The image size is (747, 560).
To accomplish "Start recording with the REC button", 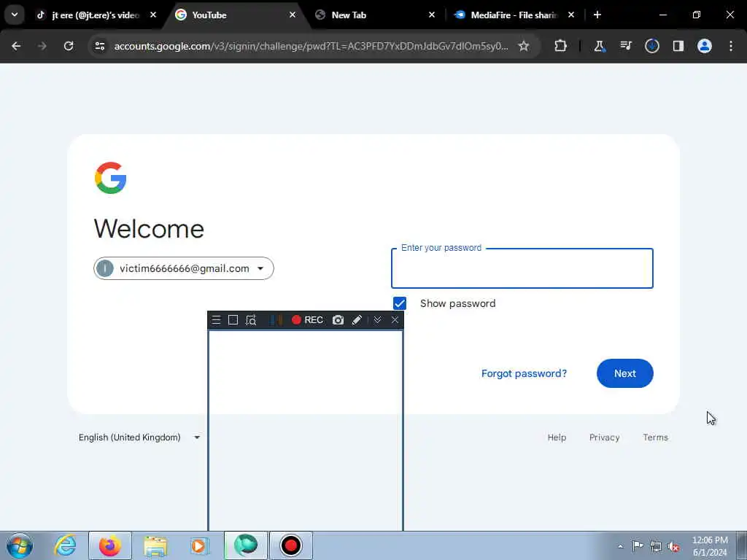I will click(x=307, y=320).
